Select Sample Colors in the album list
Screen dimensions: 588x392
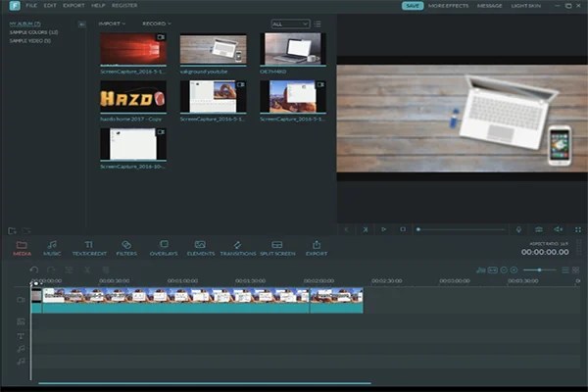33,32
